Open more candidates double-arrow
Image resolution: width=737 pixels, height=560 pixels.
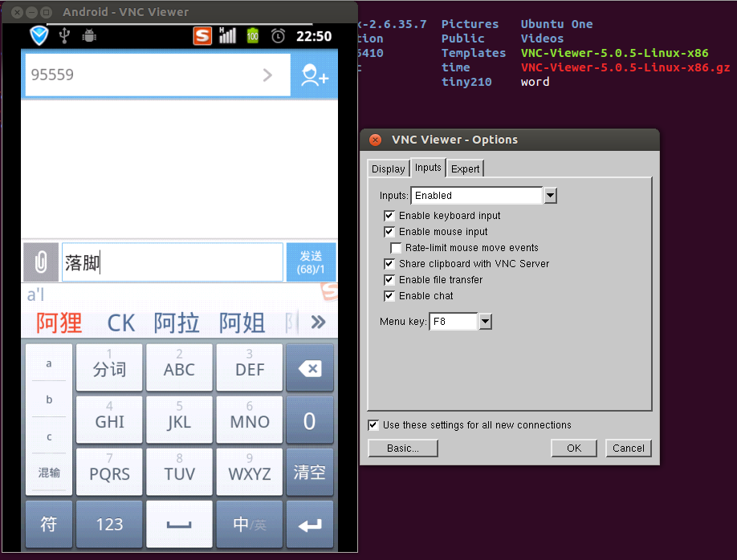[x=318, y=323]
